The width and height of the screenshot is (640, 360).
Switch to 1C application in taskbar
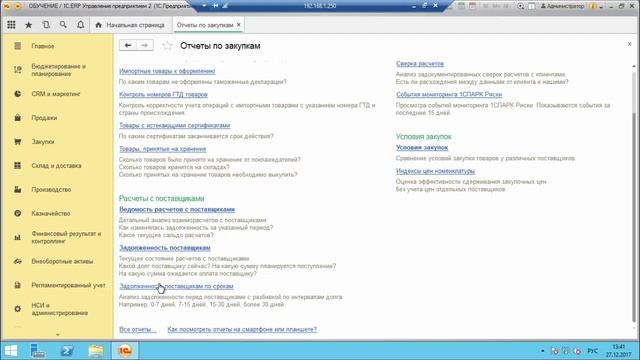pyautogui.click(x=125, y=351)
